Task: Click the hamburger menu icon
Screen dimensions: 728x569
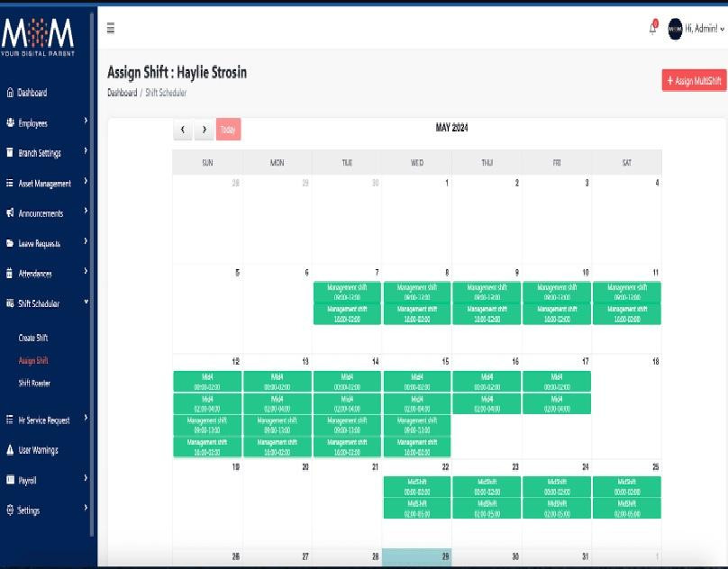Action: coord(111,29)
